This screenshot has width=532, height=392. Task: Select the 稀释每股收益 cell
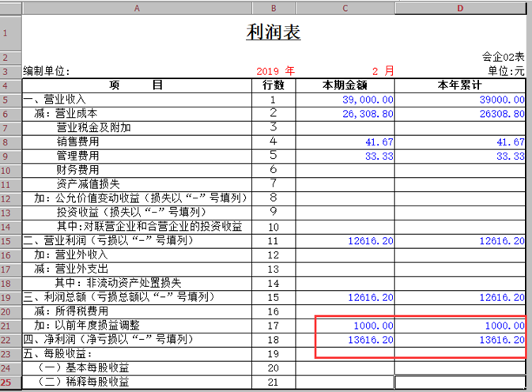tap(137, 383)
